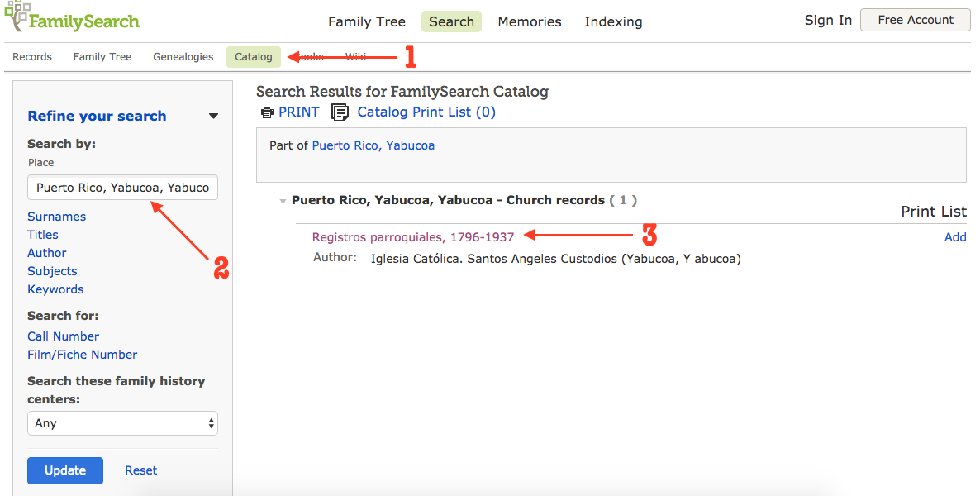This screenshot has width=980, height=496.
Task: Go to the Indexing menu
Action: [x=613, y=22]
